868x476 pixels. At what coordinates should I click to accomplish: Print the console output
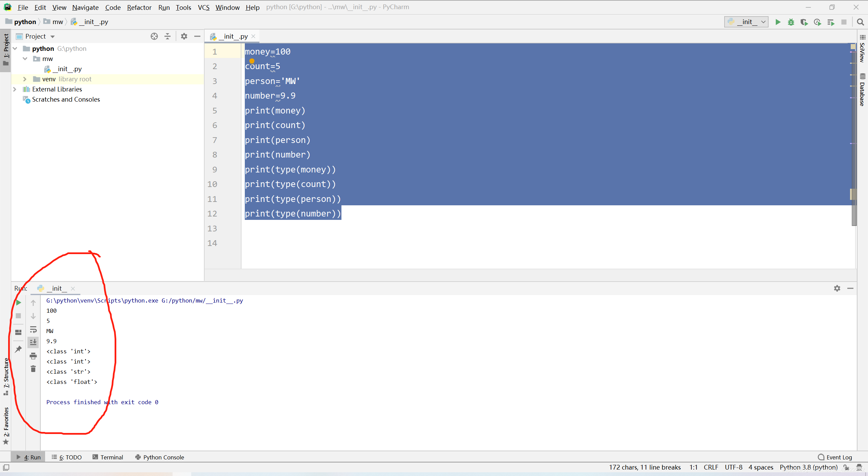pos(33,356)
